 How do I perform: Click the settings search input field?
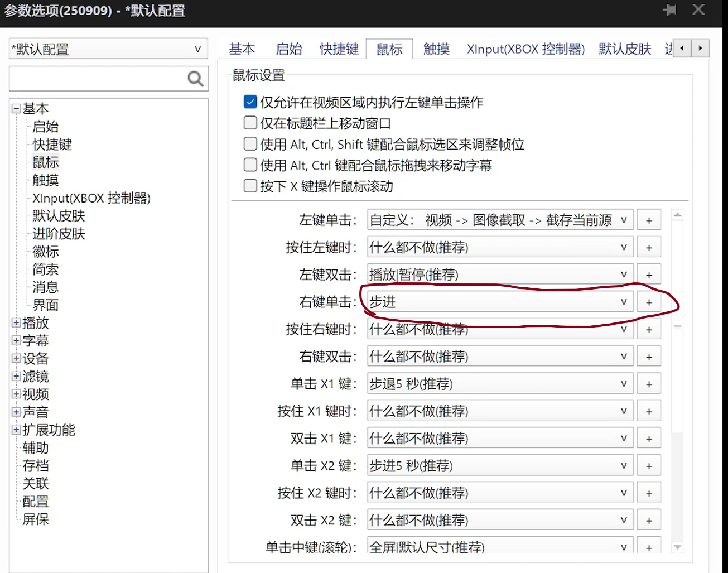tap(98, 79)
